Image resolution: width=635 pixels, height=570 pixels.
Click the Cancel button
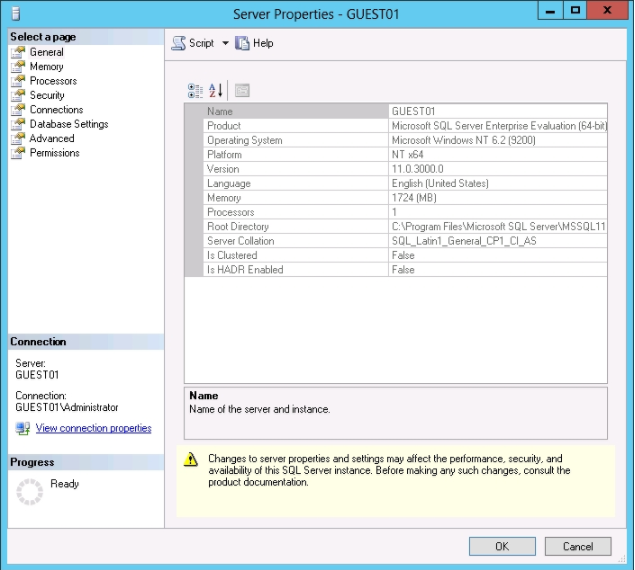[578, 547]
